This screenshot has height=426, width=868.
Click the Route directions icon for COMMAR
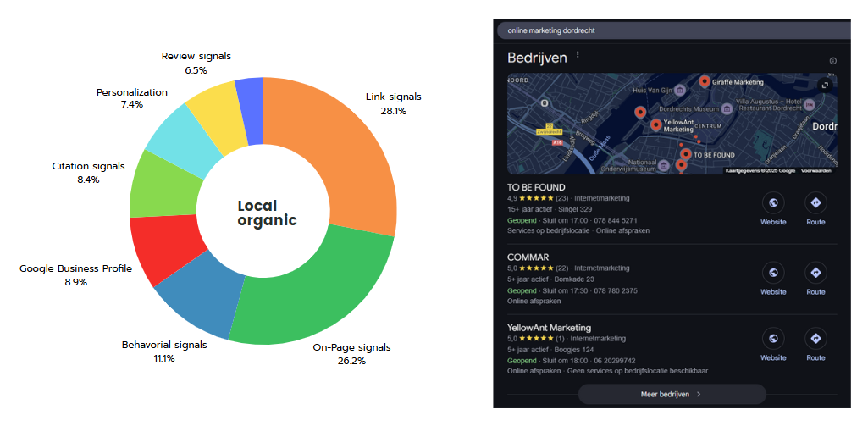(815, 273)
